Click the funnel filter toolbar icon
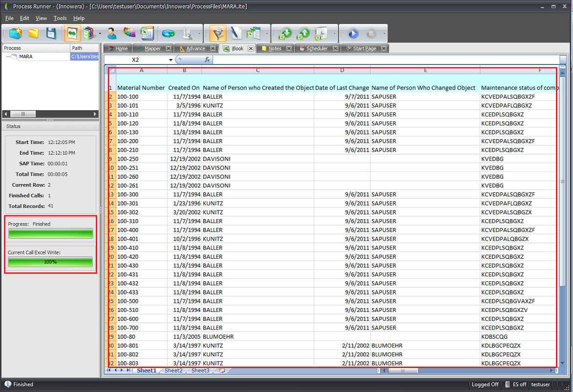Image resolution: width=573 pixels, height=392 pixels. tap(218, 33)
